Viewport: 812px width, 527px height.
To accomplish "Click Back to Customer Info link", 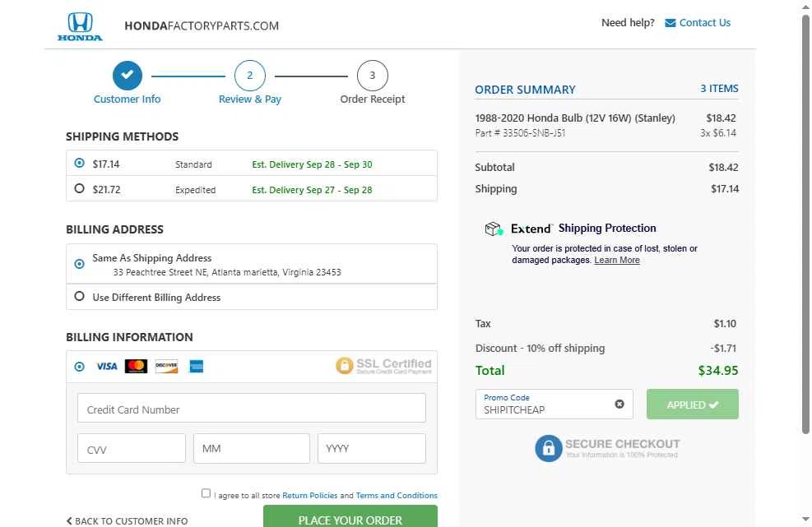I will [x=127, y=520].
